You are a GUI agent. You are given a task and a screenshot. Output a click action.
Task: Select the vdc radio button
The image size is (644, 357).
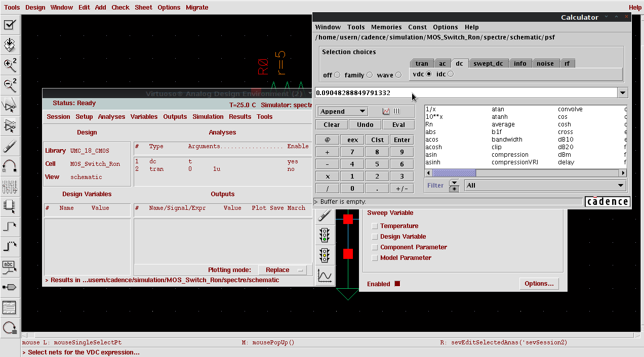click(429, 74)
